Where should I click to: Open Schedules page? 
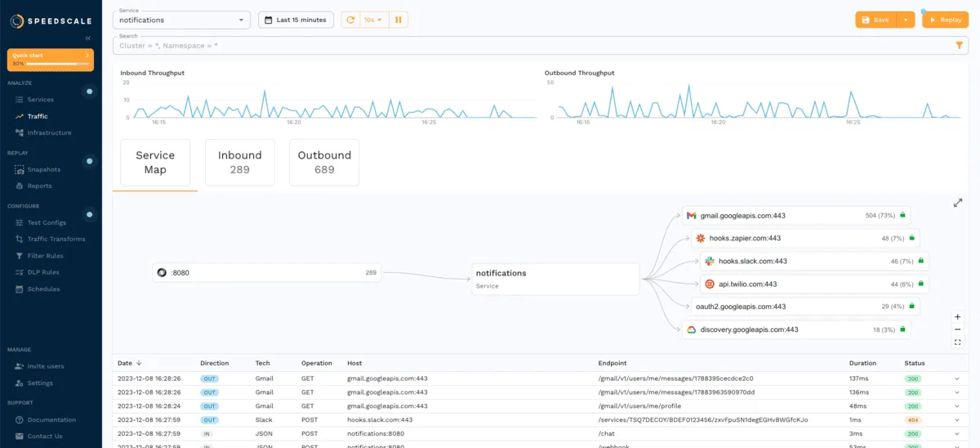(43, 289)
